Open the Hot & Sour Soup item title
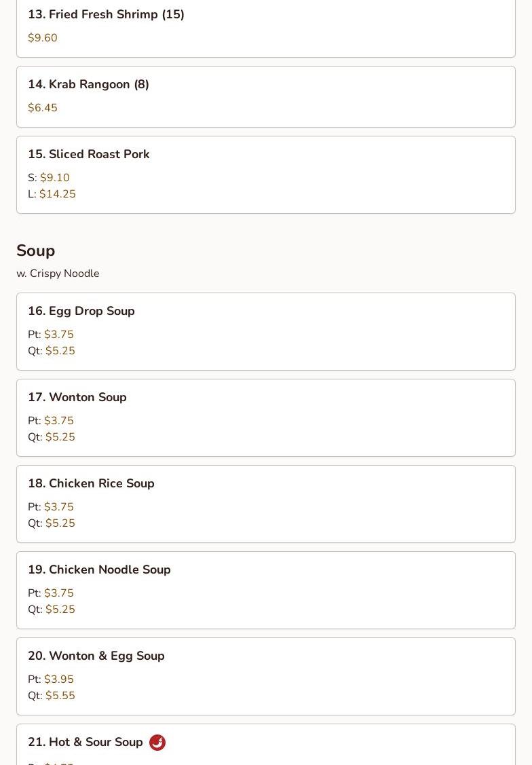Viewport: 532px width, 765px height. pos(85,742)
